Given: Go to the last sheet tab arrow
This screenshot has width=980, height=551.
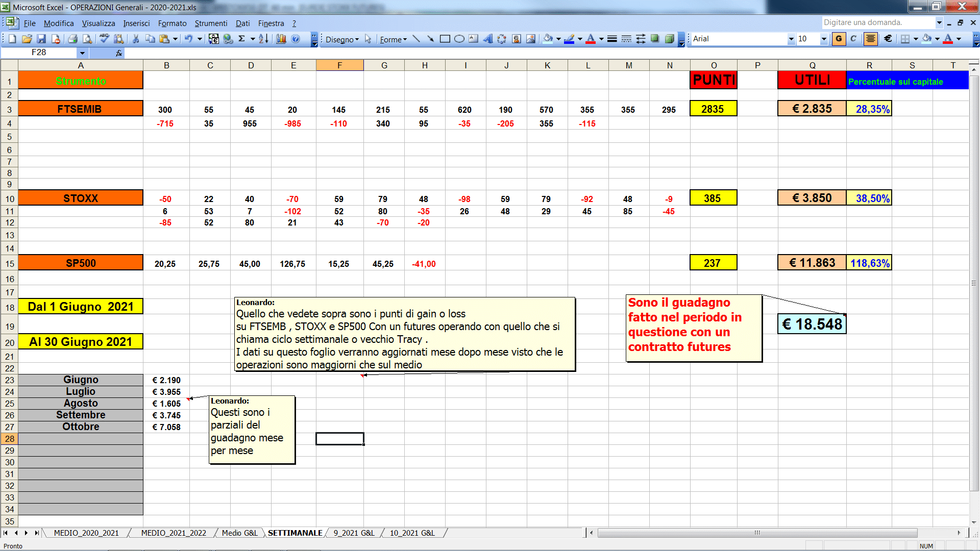Looking at the screenshot, I should coord(36,533).
